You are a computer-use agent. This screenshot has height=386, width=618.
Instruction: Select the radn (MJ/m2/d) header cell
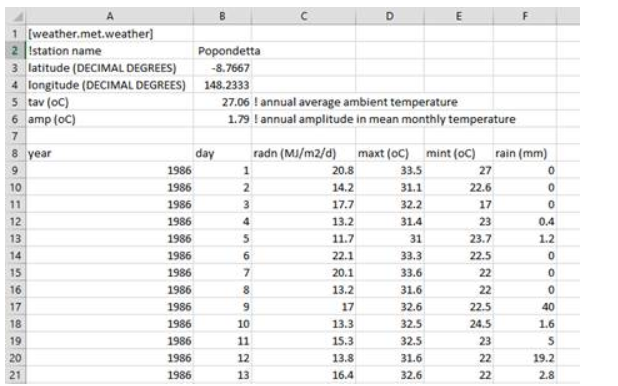303,153
